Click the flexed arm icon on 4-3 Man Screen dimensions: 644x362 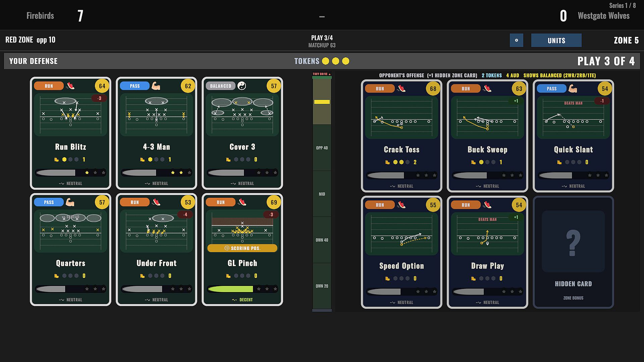click(156, 86)
